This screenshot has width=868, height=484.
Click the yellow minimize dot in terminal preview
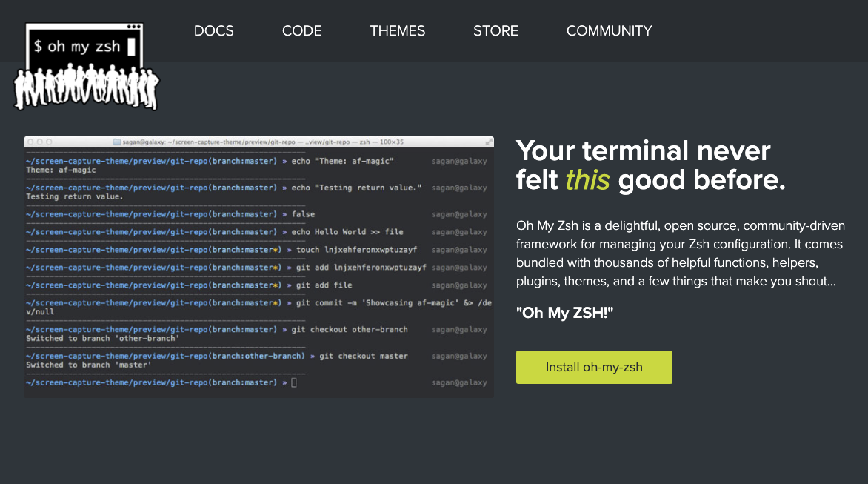pyautogui.click(x=40, y=142)
